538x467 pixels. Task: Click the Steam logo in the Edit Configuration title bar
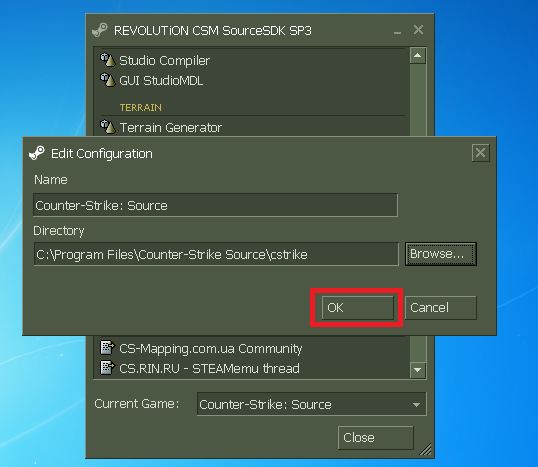tap(37, 153)
